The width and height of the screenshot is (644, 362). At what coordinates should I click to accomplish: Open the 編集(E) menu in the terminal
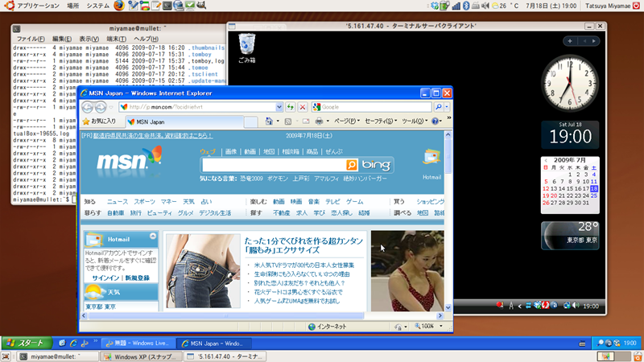click(x=62, y=39)
